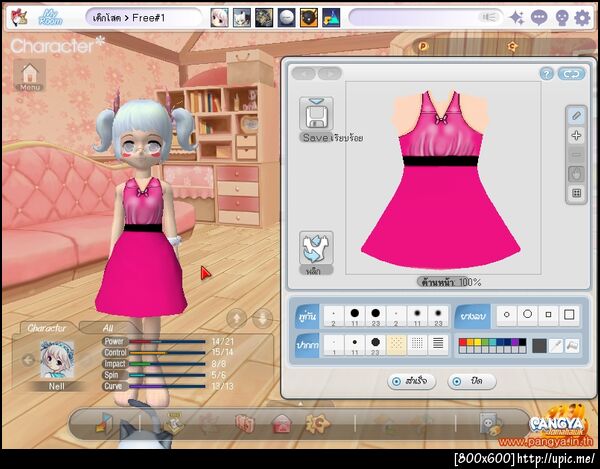Click the skull-face icon in top bar
Image resolution: width=600 pixels, height=469 pixels.
point(562,18)
